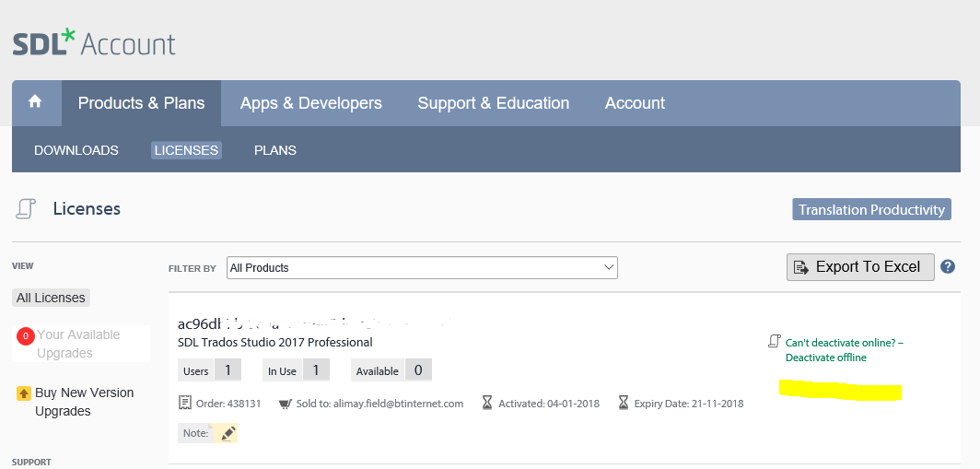Click Can't deactivate online? Deactivate offline link
Viewport: 980px width, 469px height.
coord(845,350)
